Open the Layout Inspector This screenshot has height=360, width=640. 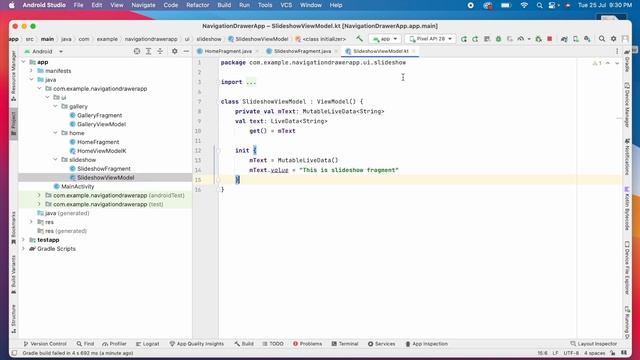tap(593, 344)
